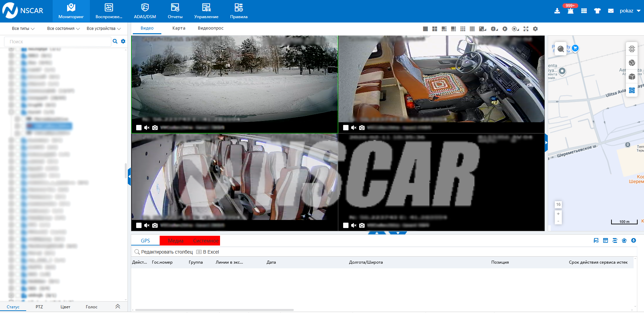Image resolution: width=644 pixels, height=313 pixels.
Task: Collapse the left device panel
Action: (129, 176)
